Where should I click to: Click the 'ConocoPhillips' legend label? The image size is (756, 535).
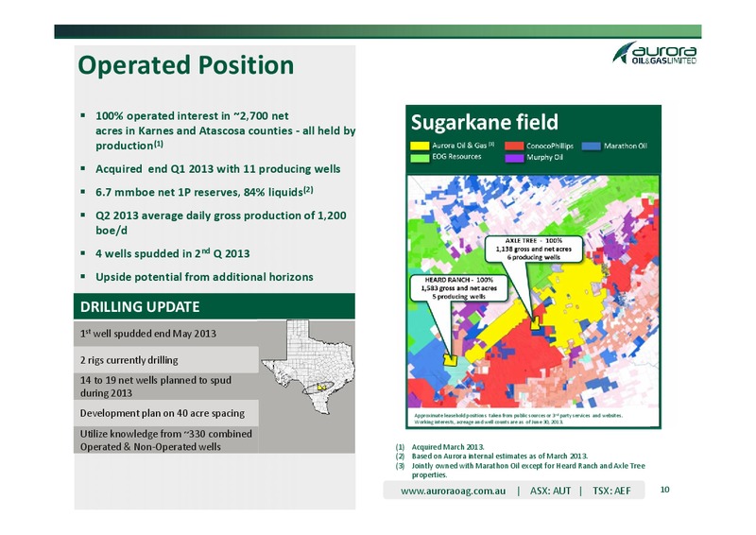(x=550, y=146)
